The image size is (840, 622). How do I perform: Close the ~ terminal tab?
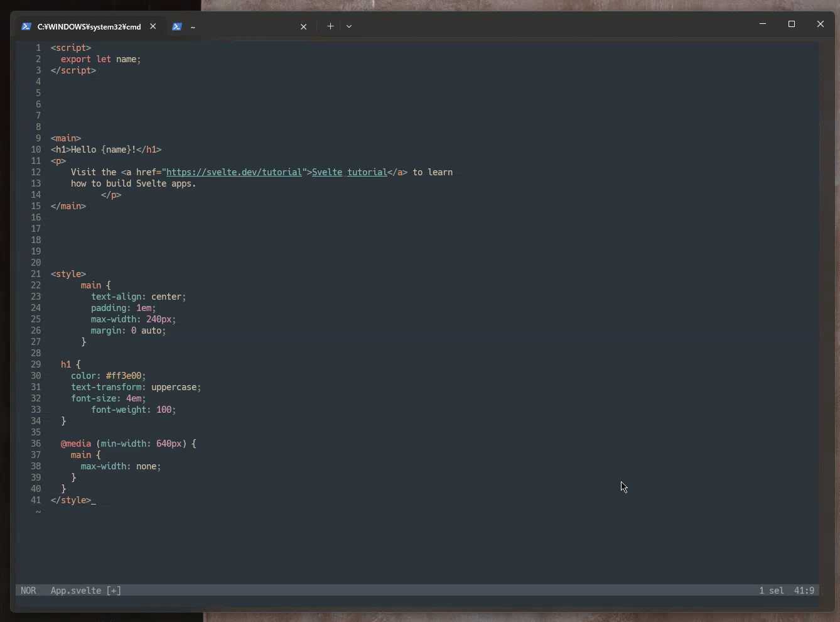304,26
